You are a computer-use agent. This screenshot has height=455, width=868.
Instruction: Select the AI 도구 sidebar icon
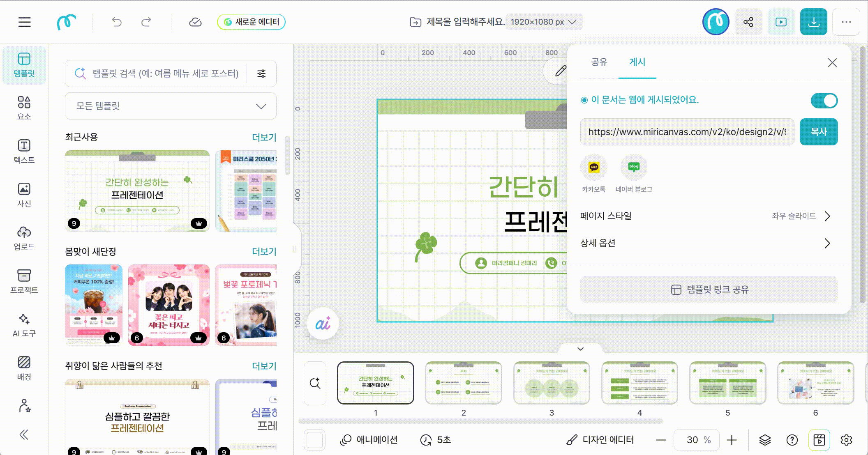coord(24,325)
